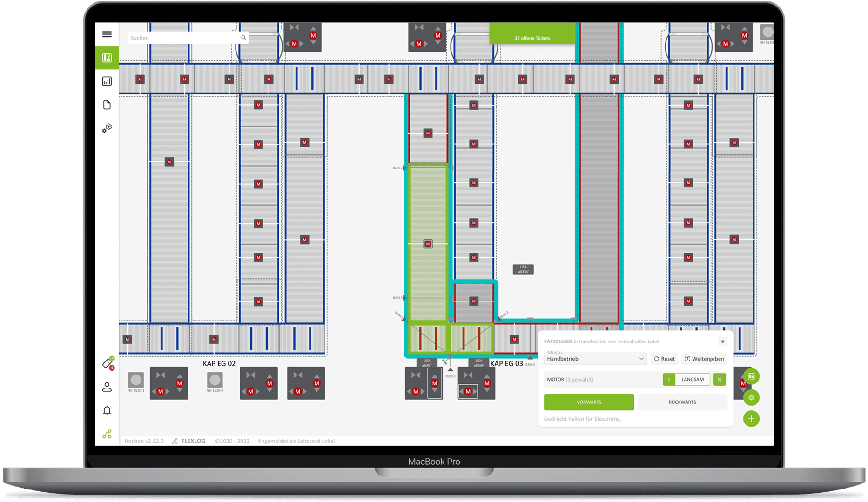The height and width of the screenshot is (502, 868).
Task: Expand the Modus Handbetrieb dropdown
Action: pyautogui.click(x=595, y=359)
